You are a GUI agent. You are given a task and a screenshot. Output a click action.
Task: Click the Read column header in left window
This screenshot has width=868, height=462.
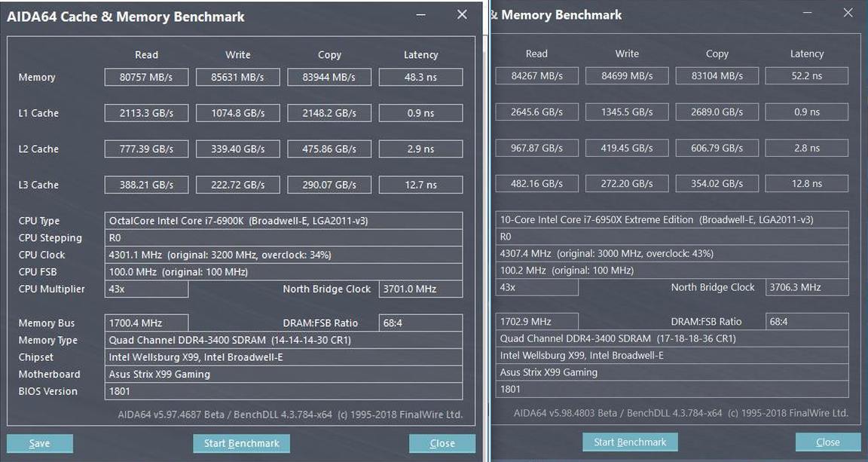point(146,55)
